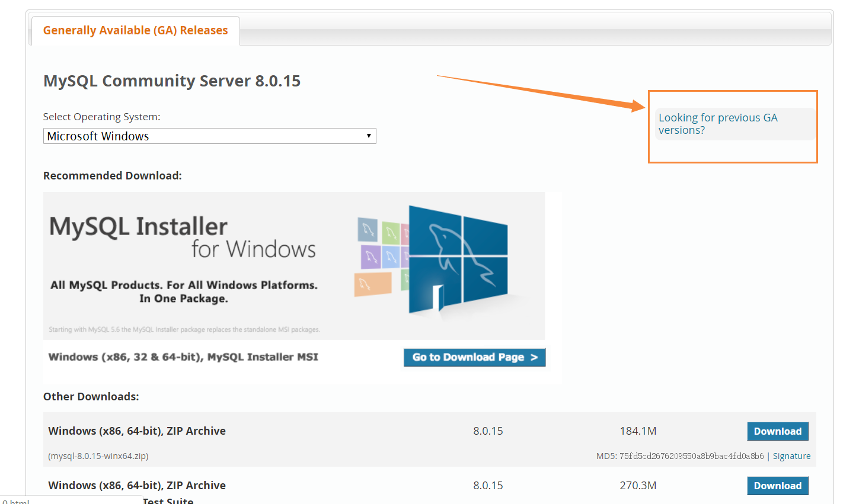Image resolution: width=856 pixels, height=504 pixels.
Task: Open the Signature link for mysql-8.0.15-winx64.zip
Action: (x=791, y=456)
